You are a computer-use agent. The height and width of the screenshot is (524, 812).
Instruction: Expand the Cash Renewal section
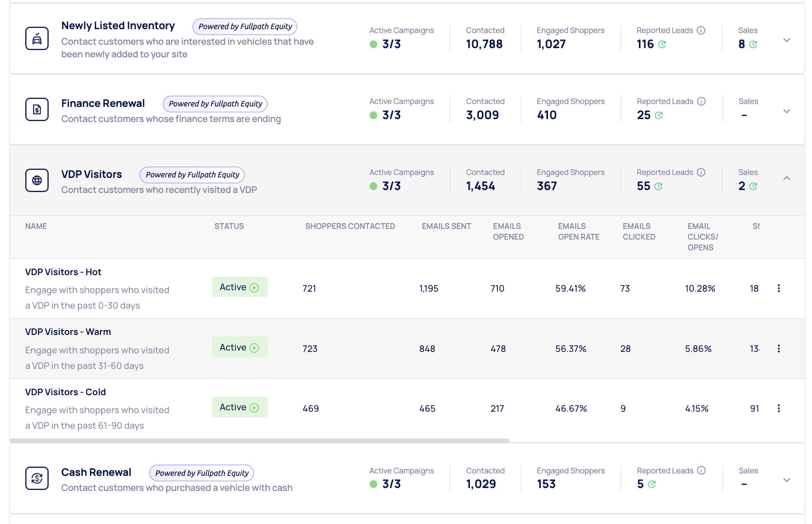click(x=786, y=480)
